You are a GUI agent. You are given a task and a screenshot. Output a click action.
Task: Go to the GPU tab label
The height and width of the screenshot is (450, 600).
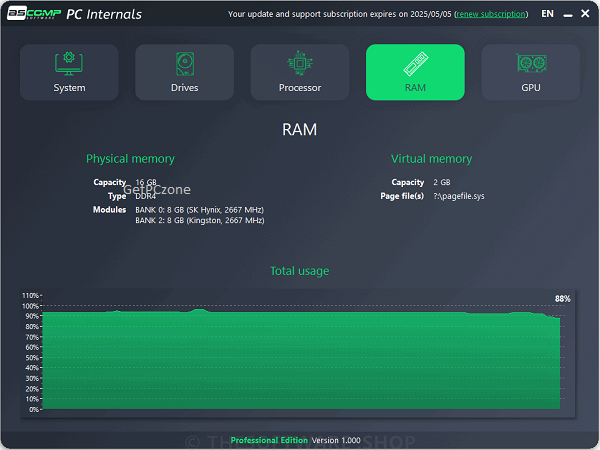tap(530, 88)
